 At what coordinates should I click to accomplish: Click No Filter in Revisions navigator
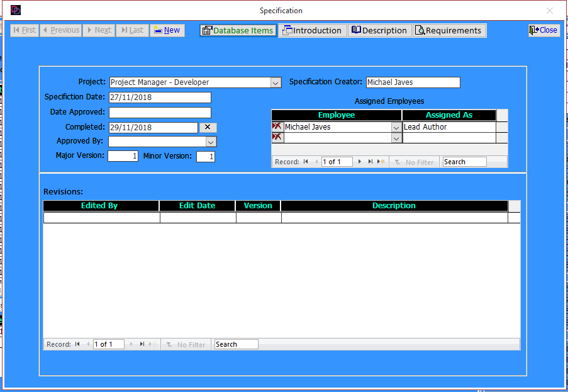click(x=186, y=345)
